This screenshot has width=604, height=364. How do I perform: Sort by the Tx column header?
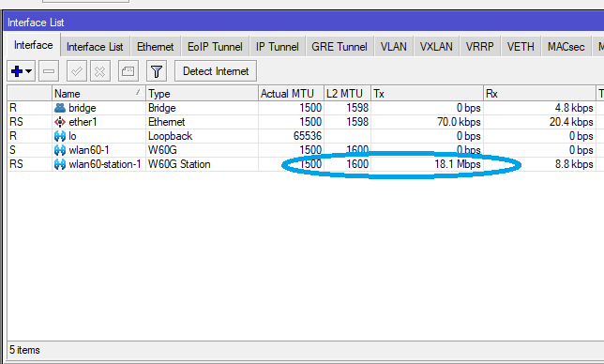[427, 94]
